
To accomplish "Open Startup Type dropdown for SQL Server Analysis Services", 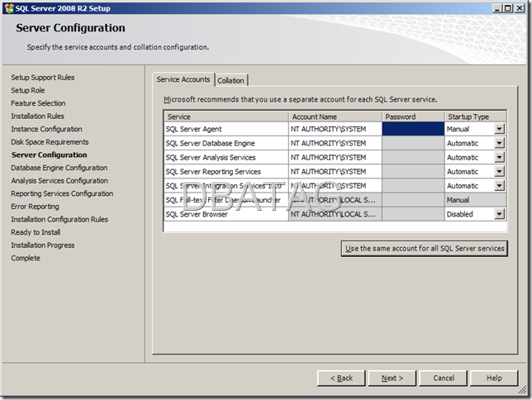I will click(499, 158).
